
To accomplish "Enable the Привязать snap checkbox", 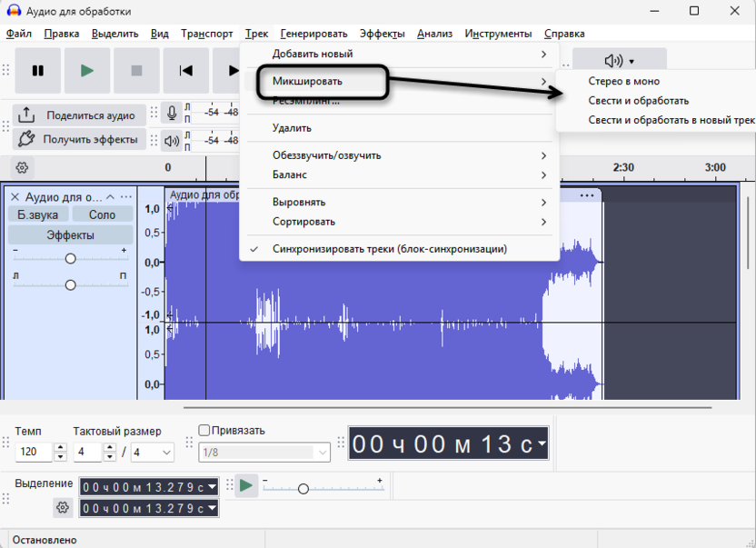I will point(204,431).
